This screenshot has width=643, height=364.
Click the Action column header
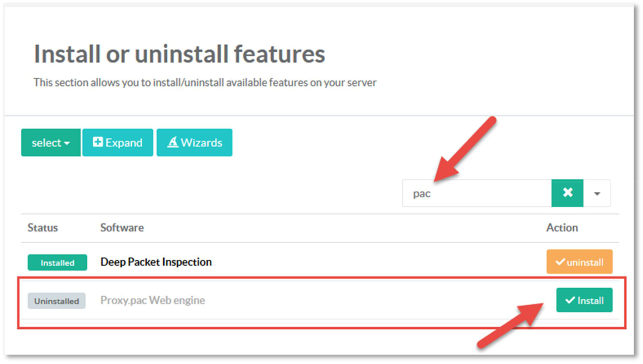562,227
